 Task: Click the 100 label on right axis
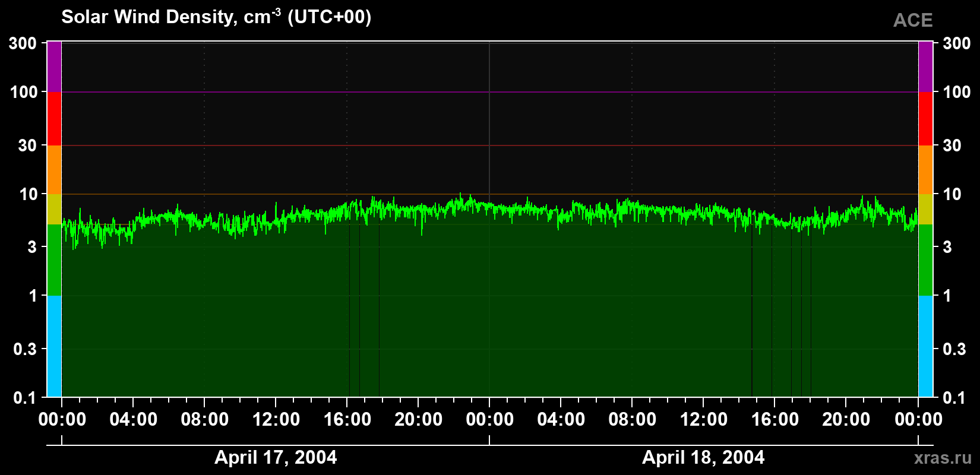pyautogui.click(x=957, y=92)
